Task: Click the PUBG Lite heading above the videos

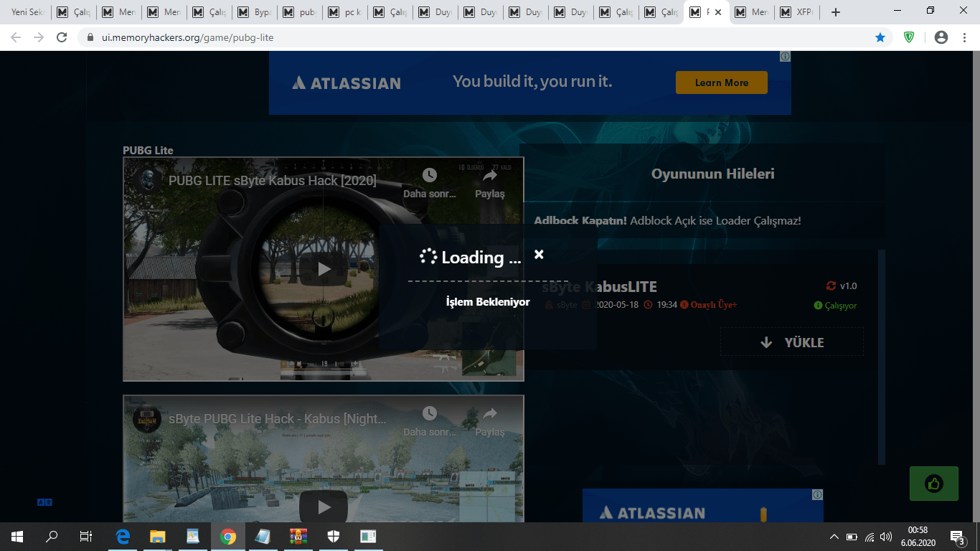Action: (148, 151)
